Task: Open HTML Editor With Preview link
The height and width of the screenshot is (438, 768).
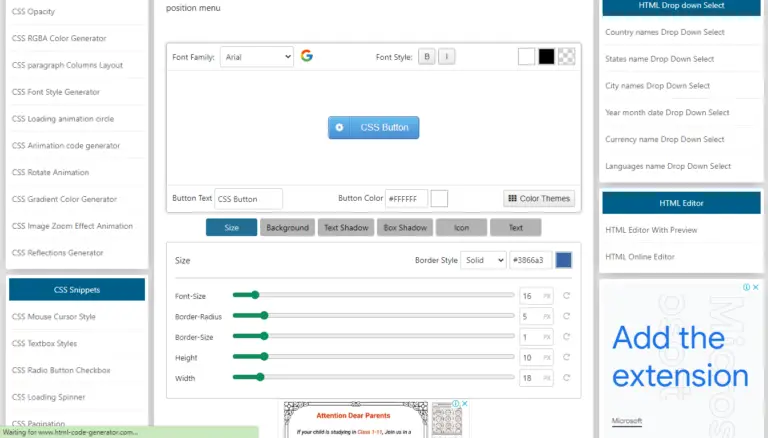Action: coord(651,230)
